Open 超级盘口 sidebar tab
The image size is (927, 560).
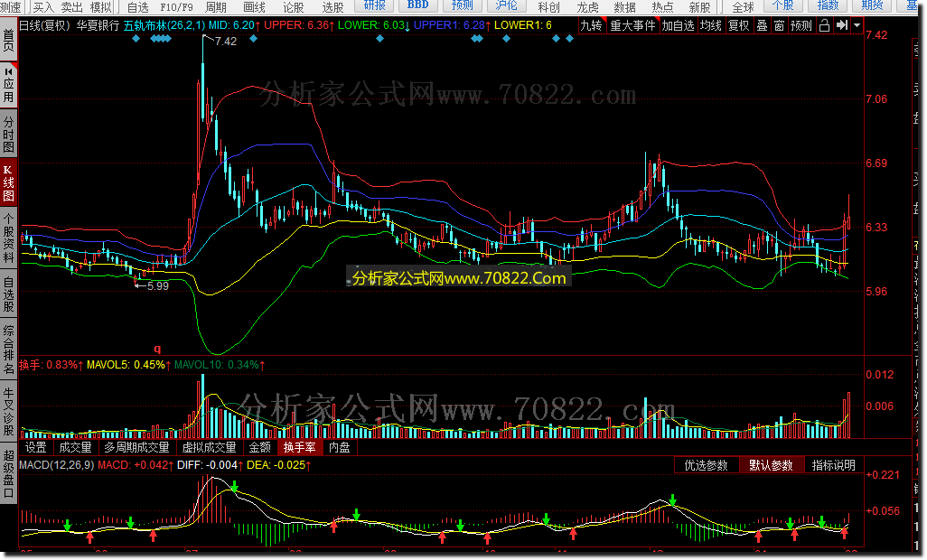8,474
